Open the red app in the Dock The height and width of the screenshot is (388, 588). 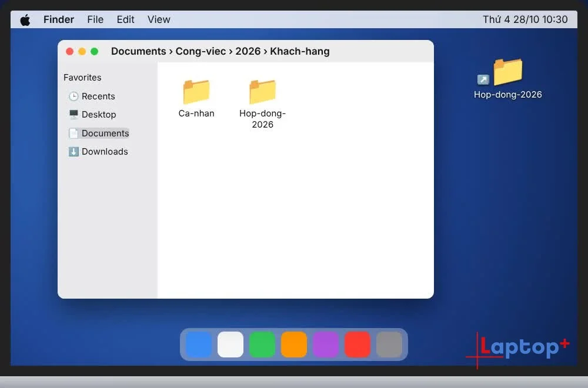click(358, 344)
